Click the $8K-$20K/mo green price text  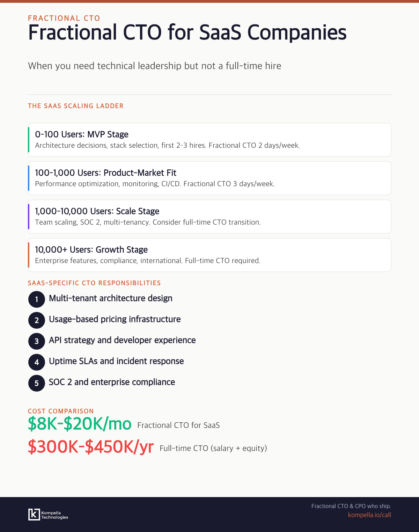point(80,424)
